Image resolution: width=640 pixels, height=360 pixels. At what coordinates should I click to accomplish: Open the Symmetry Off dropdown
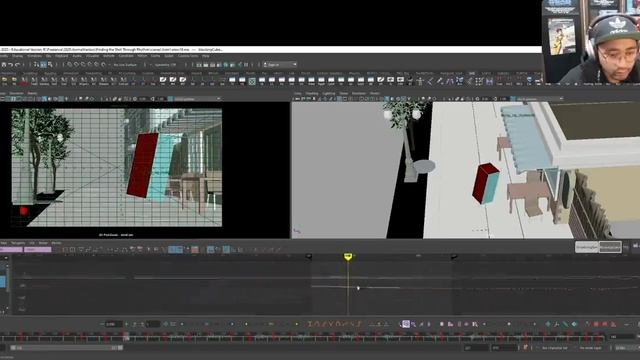point(165,64)
